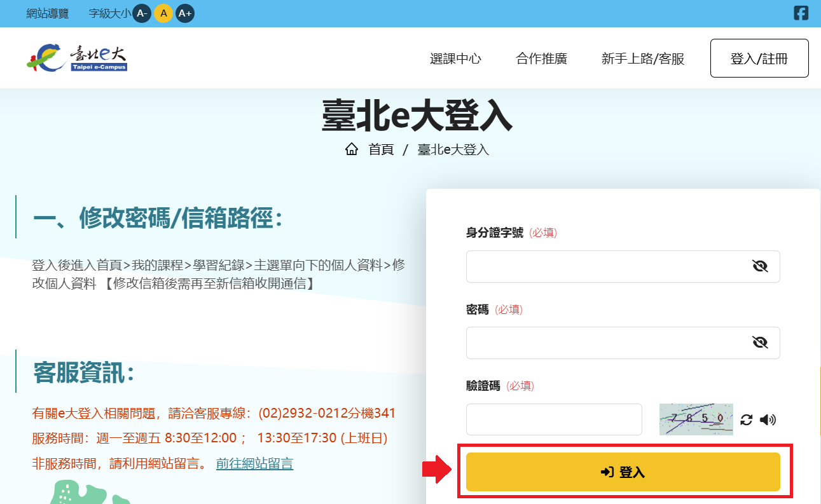Click the 登入/註冊 button
The width and height of the screenshot is (821, 504).
759,58
